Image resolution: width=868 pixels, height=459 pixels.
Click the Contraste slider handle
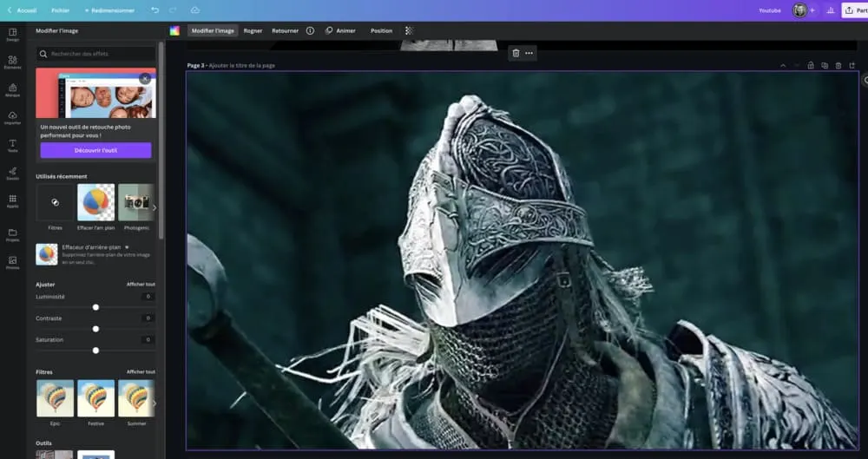coord(95,329)
